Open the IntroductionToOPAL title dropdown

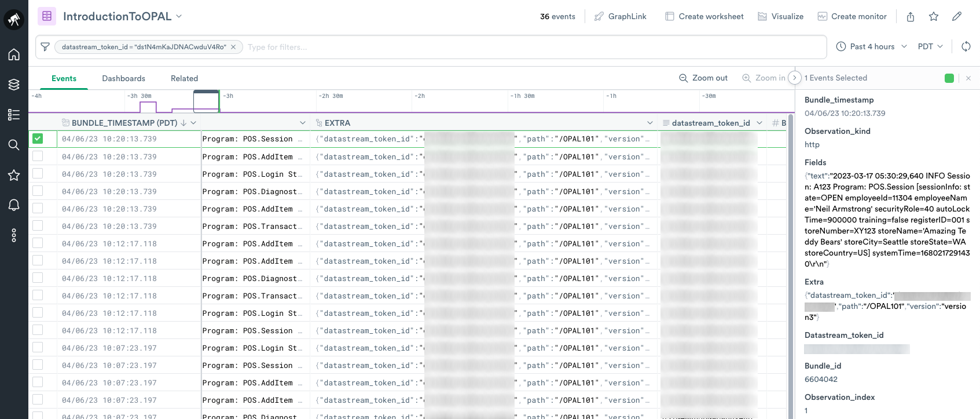(179, 16)
